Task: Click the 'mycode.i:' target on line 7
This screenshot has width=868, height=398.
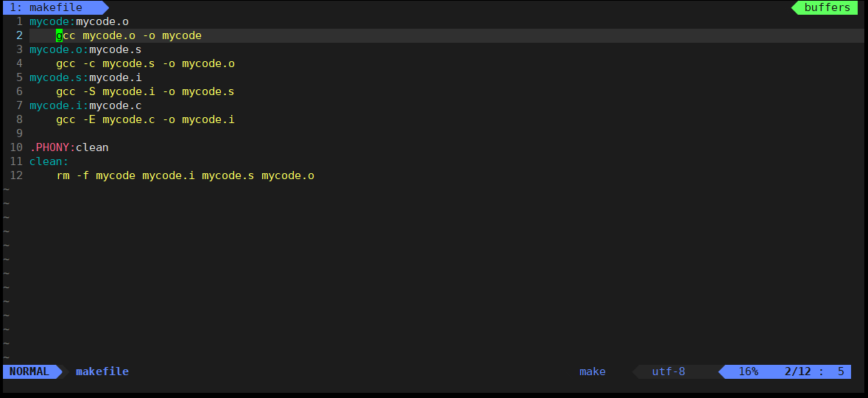Action: pyautogui.click(x=59, y=105)
